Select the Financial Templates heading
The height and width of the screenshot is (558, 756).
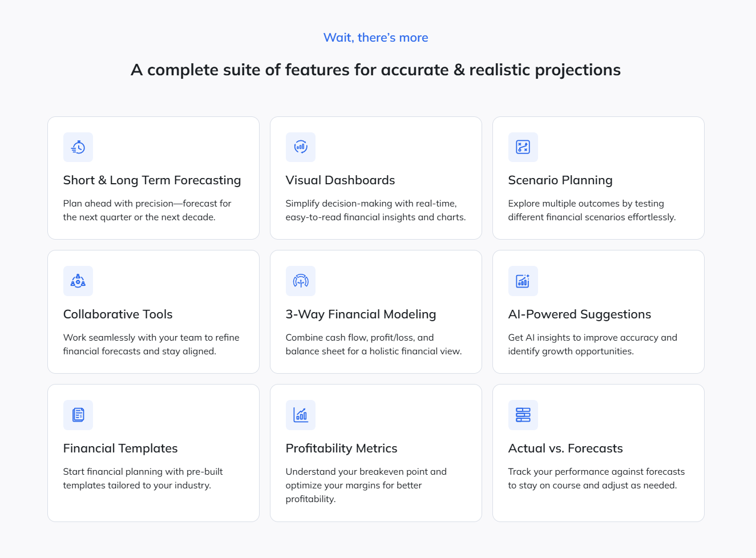click(120, 448)
